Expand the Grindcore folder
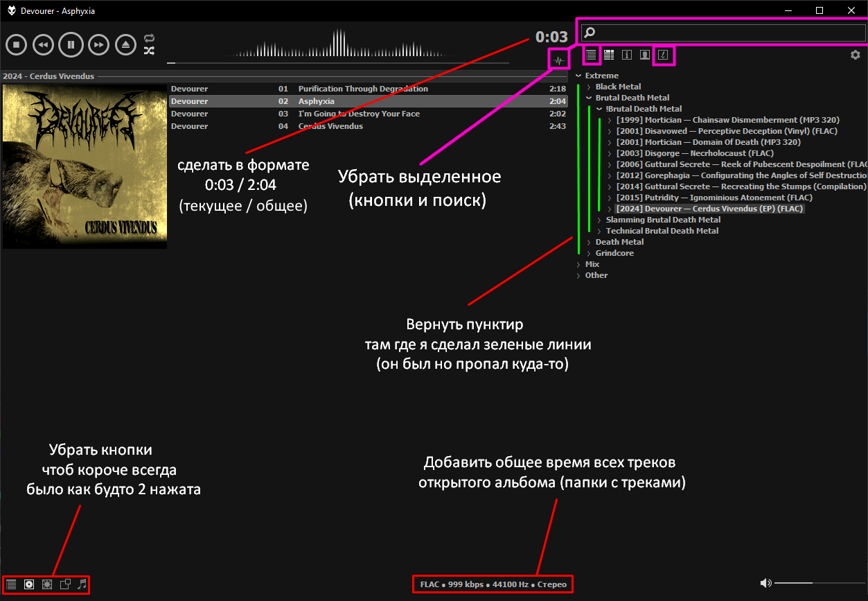 [589, 253]
